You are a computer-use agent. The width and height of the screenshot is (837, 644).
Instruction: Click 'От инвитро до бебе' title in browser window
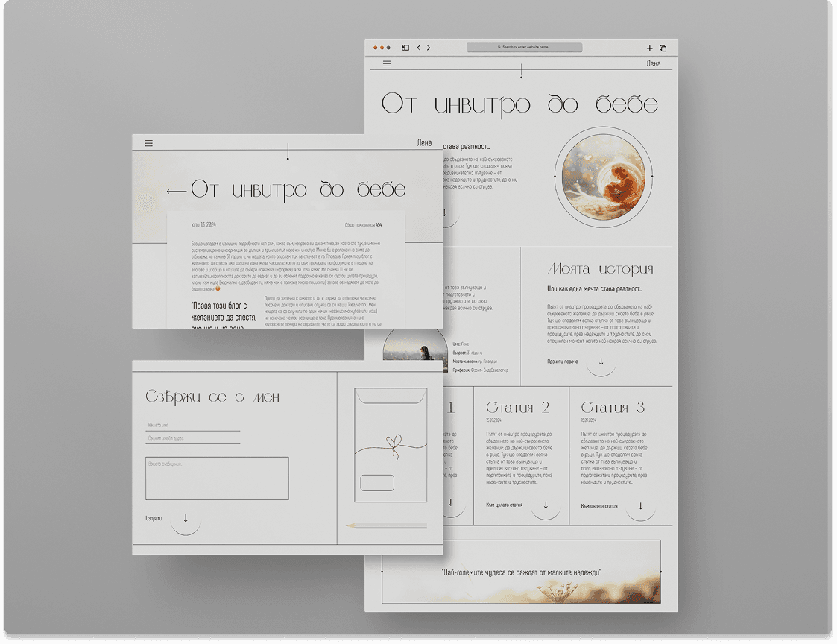(520, 104)
